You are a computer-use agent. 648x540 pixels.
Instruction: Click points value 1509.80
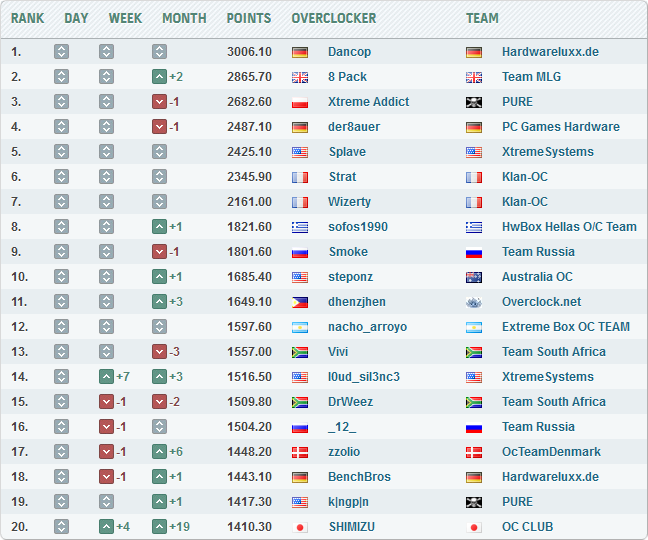pos(249,402)
